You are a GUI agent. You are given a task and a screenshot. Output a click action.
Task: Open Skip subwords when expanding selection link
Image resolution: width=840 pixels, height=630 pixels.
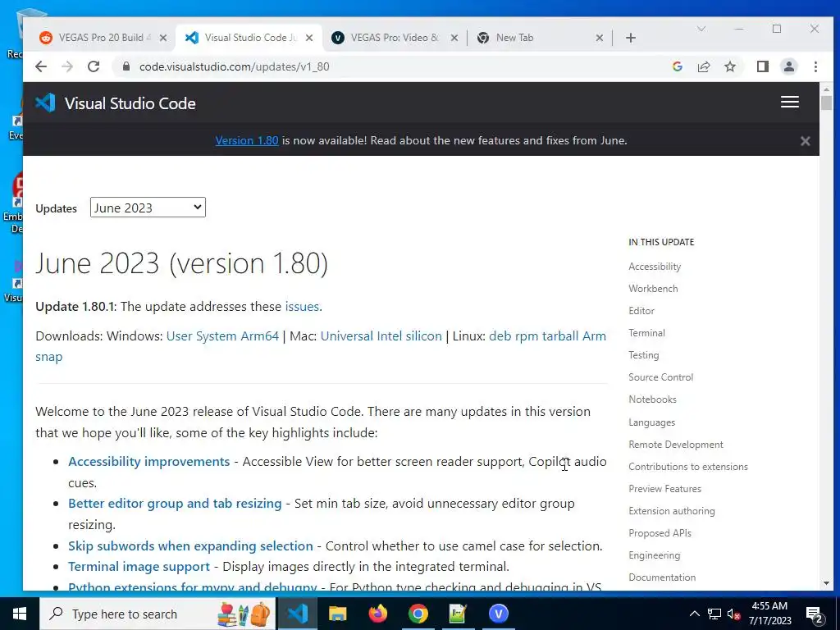[x=190, y=546]
